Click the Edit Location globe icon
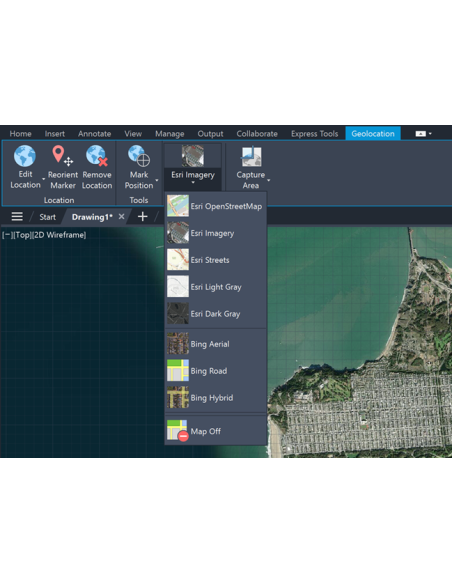This screenshot has width=452, height=584. point(25,156)
